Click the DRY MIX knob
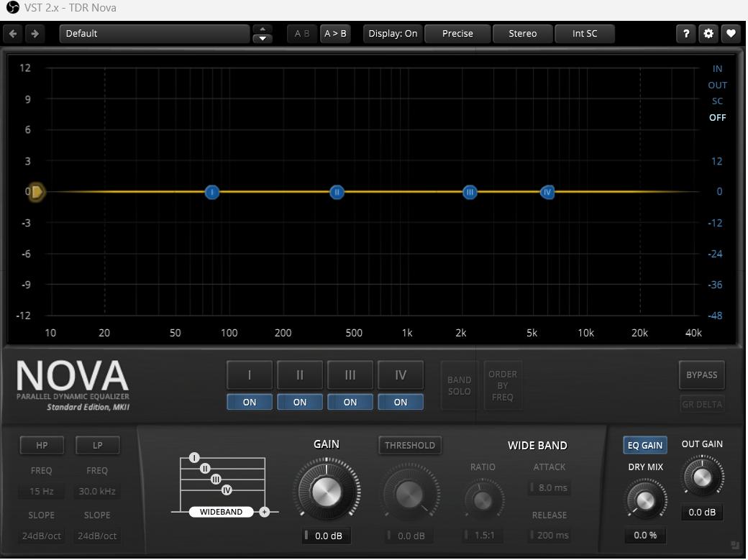748x560 pixels. (x=645, y=500)
